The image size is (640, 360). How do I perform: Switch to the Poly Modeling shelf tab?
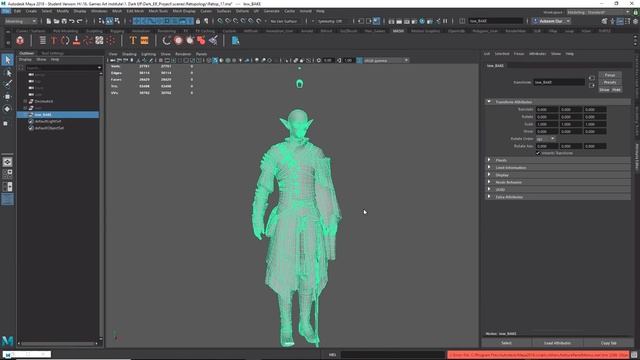coord(65,31)
